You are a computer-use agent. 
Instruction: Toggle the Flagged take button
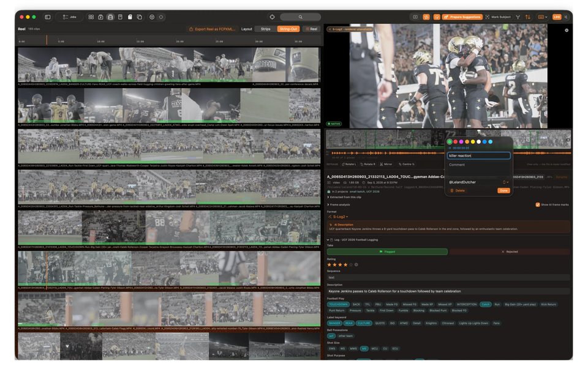(x=387, y=252)
